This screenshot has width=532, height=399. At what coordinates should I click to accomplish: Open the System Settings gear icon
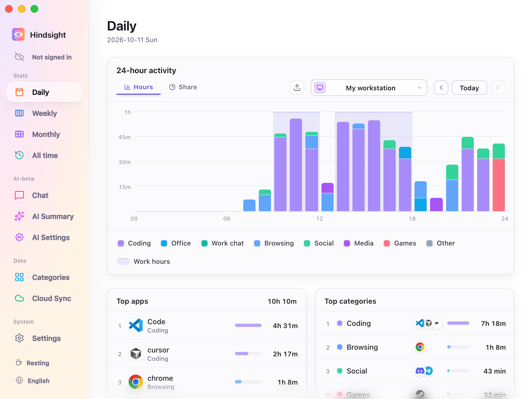pos(19,338)
